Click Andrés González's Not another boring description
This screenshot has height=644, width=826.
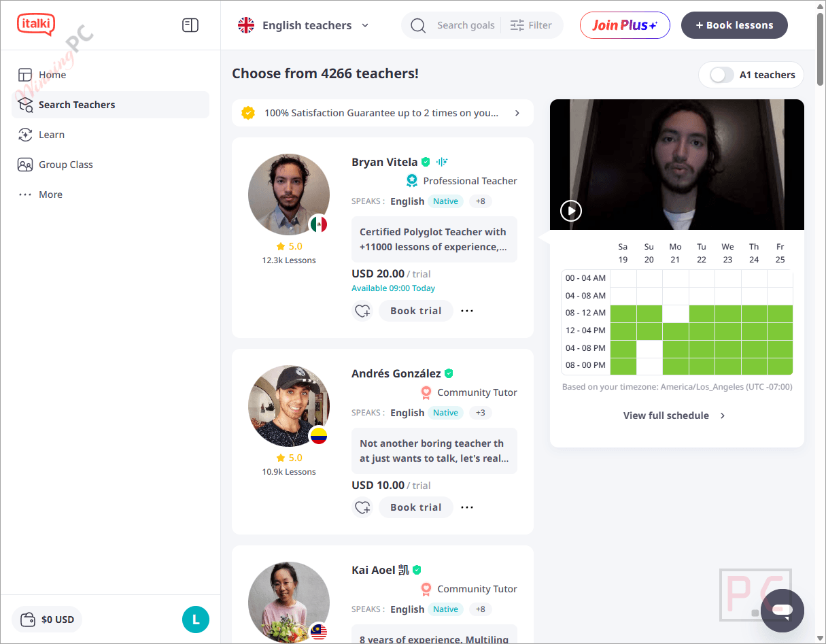(x=434, y=451)
